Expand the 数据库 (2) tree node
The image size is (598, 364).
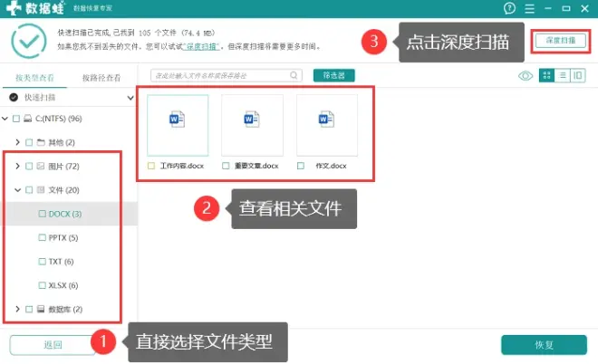tap(18, 310)
